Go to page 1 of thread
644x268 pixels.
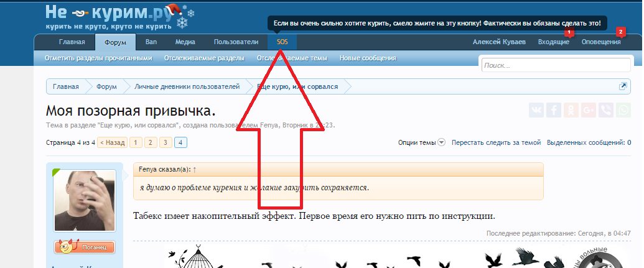[136, 142]
